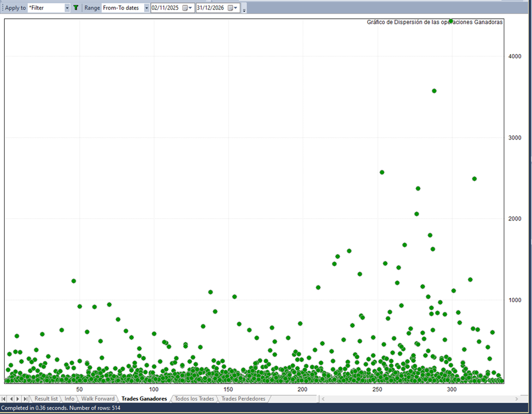Select the Walk Forward tab

tap(97, 399)
